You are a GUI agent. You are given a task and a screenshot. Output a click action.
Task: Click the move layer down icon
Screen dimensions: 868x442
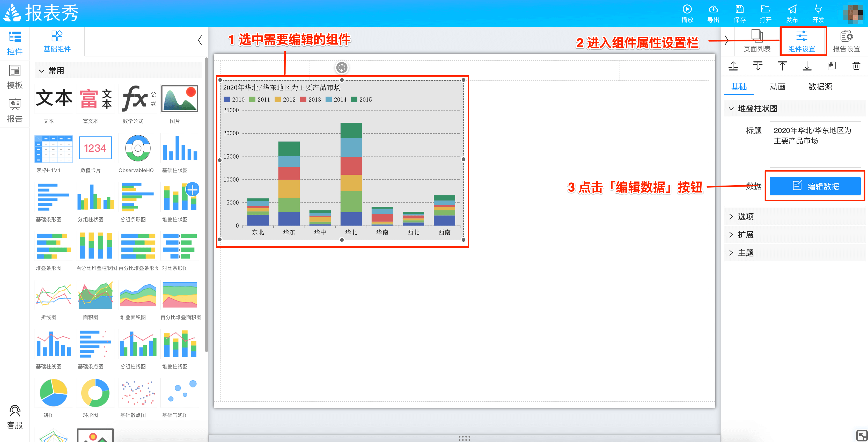[757, 66]
